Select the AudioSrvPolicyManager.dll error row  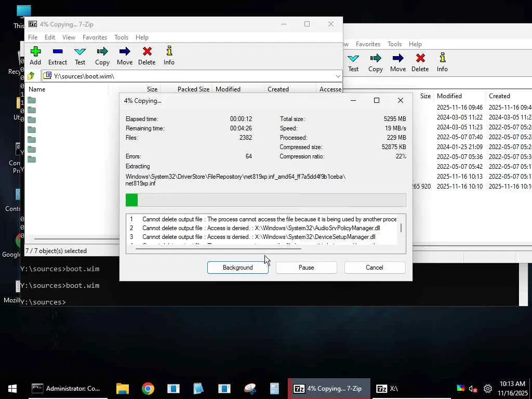[261, 228]
